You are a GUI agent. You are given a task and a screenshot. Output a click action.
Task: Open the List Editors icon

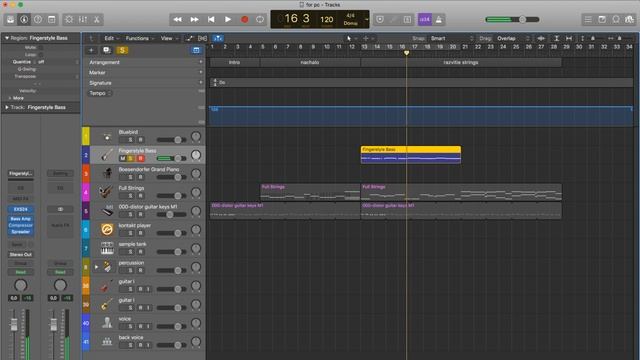pyautogui.click(x=588, y=19)
